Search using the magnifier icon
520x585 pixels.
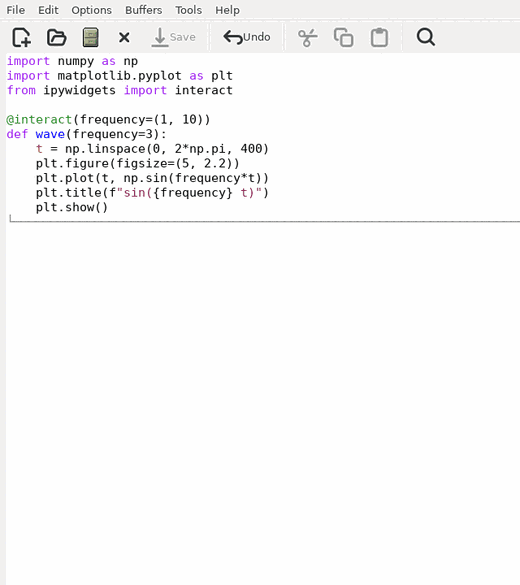[426, 37]
